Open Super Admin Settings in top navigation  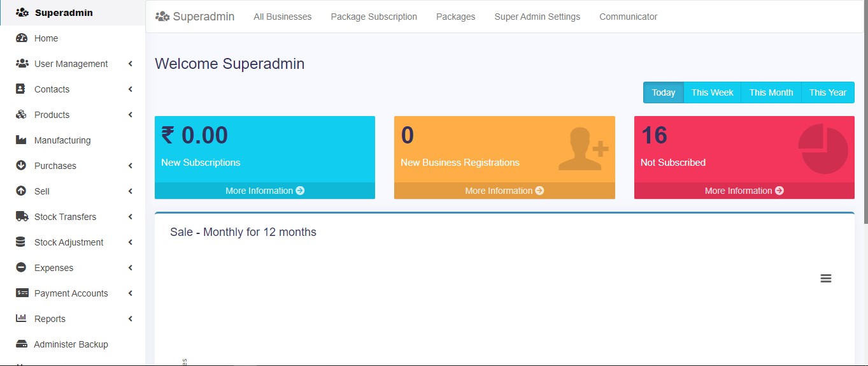coord(537,17)
